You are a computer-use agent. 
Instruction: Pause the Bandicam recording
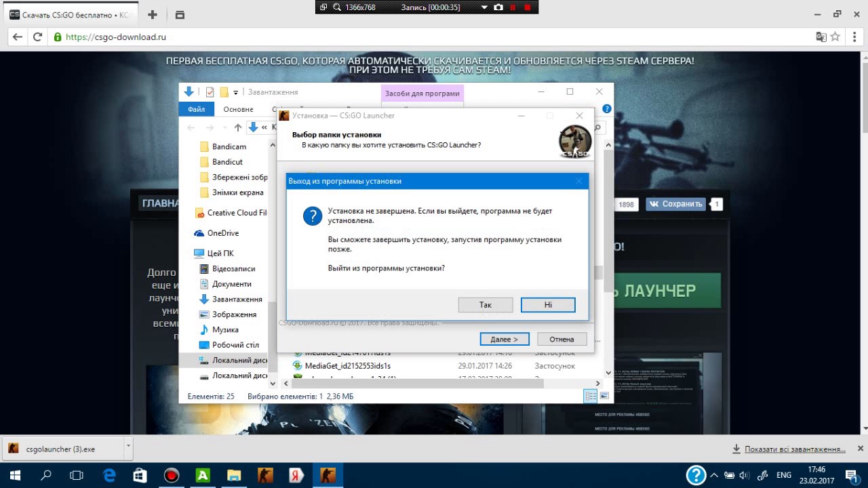(513, 7)
